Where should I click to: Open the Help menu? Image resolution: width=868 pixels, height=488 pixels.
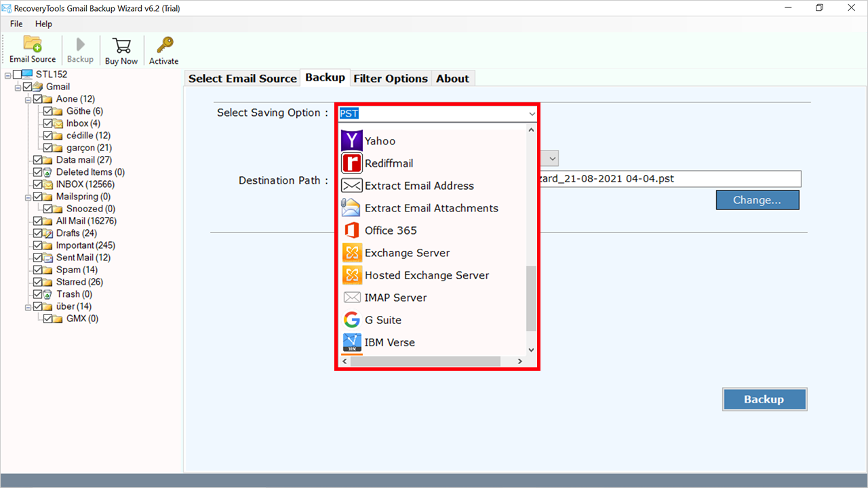[43, 24]
